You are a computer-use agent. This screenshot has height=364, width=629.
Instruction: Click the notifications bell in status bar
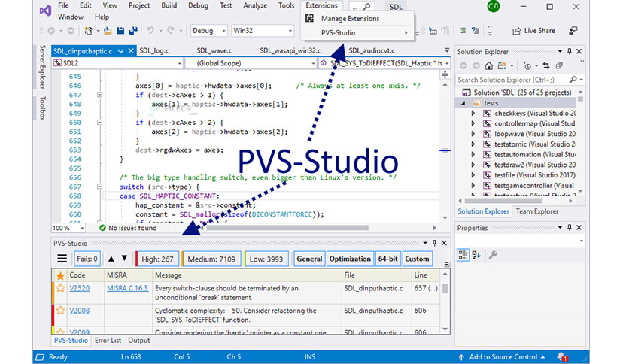561,356
